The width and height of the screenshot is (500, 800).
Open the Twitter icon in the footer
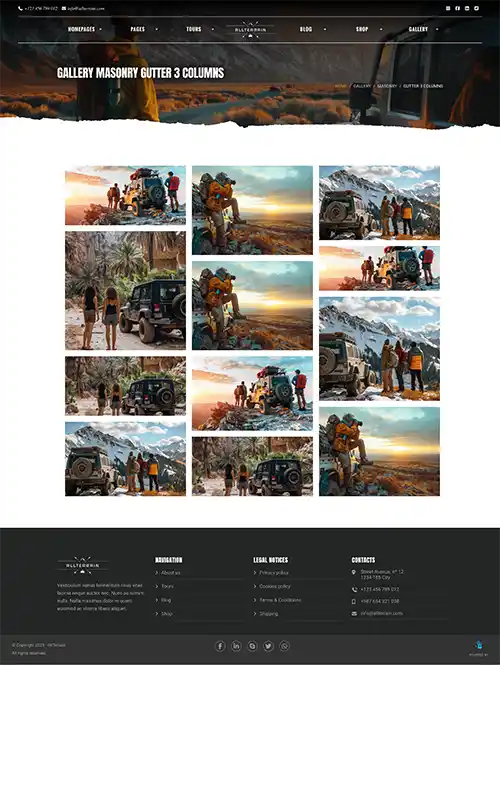point(268,646)
